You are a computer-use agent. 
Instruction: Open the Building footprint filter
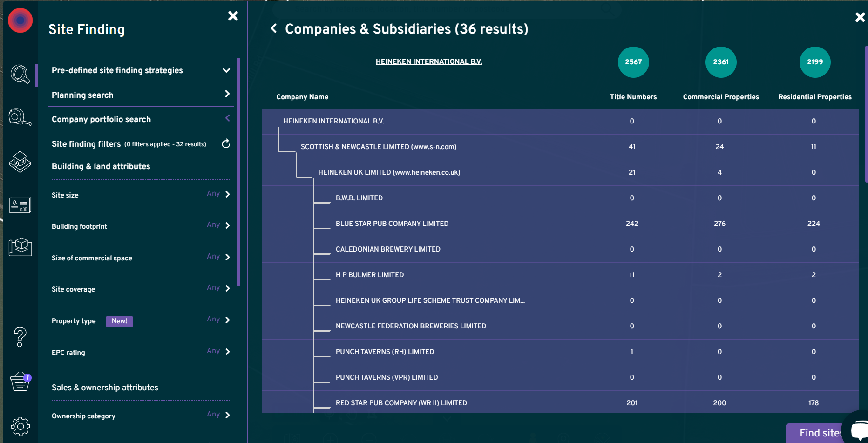point(141,225)
